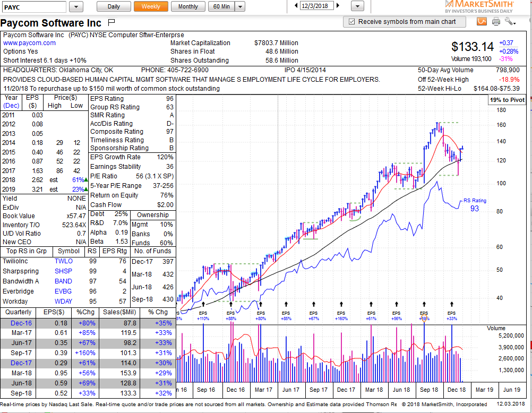Click the Short Interest 6.1 days line
The width and height of the screenshot is (532, 413).
pyautogui.click(x=45, y=61)
